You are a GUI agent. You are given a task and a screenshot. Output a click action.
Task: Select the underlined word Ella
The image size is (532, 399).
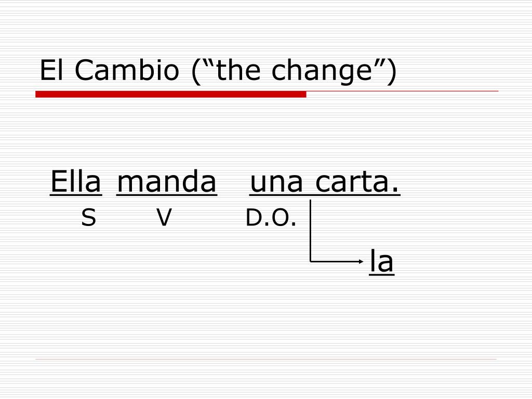pyautogui.click(x=76, y=182)
